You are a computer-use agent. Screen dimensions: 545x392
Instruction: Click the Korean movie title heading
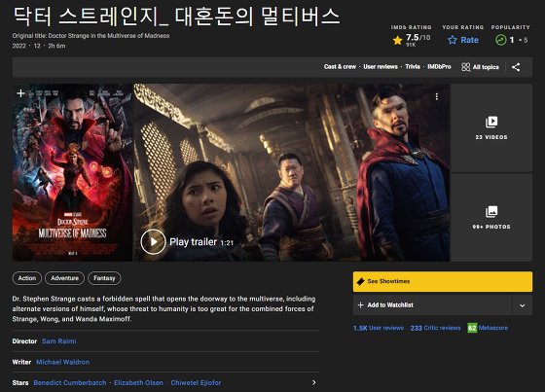tap(176, 16)
